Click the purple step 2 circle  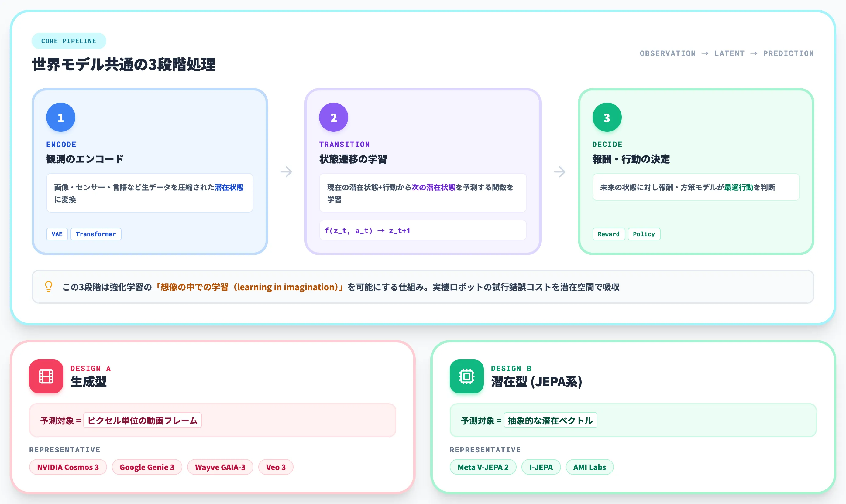(333, 117)
